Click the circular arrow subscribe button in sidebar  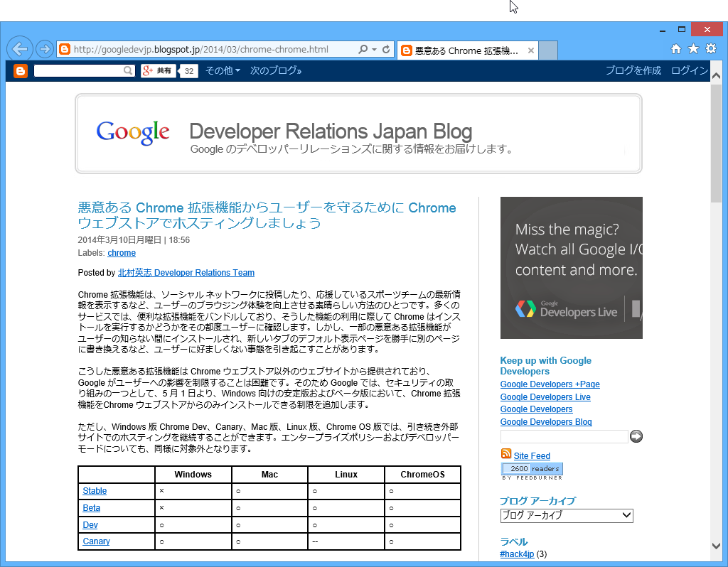pyautogui.click(x=637, y=436)
